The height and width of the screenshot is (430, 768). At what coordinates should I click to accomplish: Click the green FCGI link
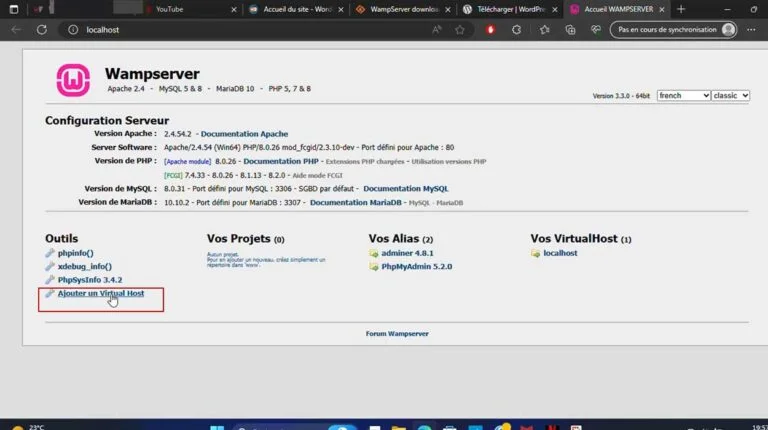pos(173,175)
